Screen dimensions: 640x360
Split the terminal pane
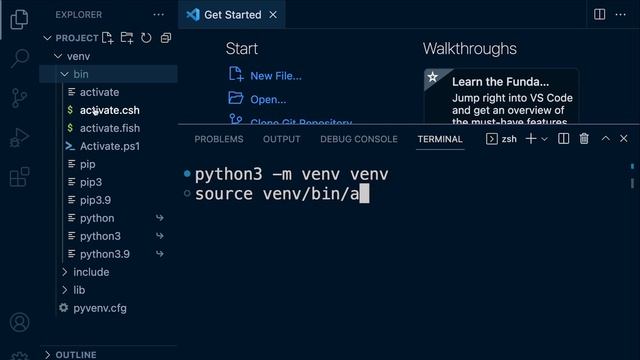563,139
